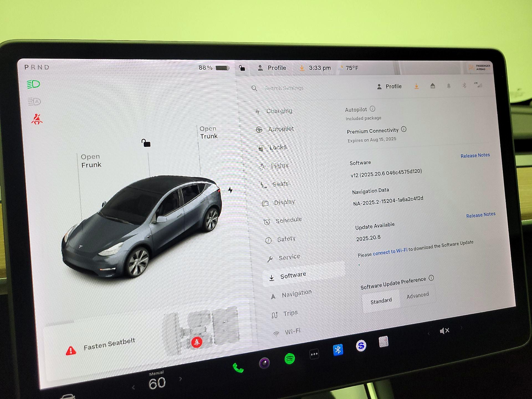Tap the red seatbelt warning icon

37,119
